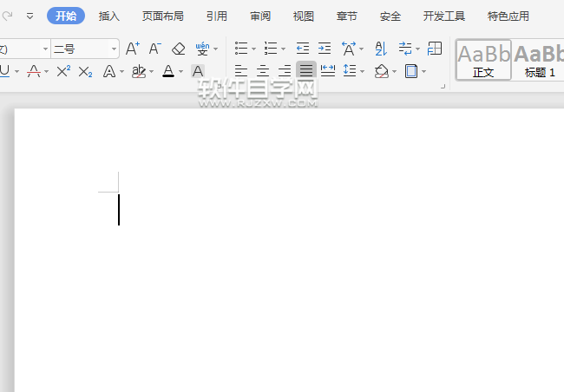
Task: Center align the text
Action: (263, 71)
